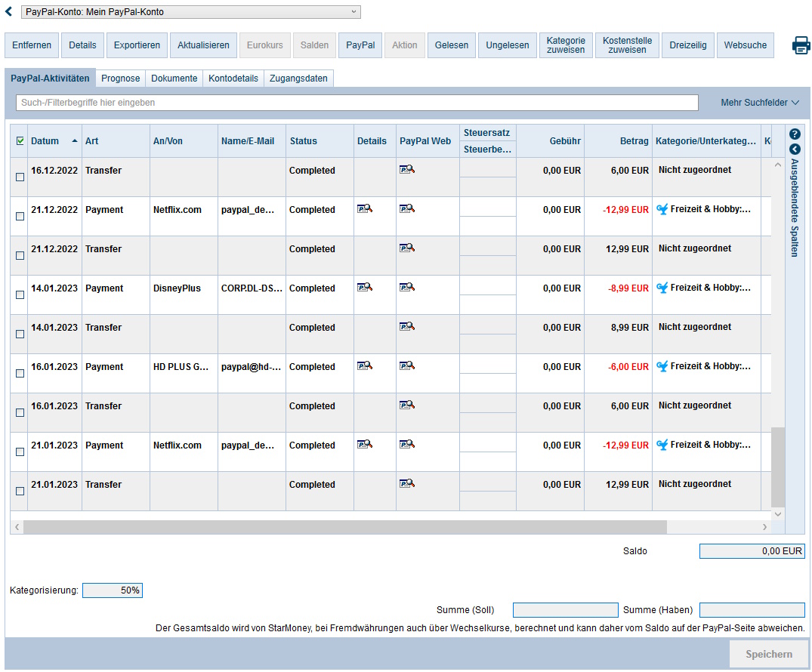
Task: Open PayPal Web icon for 21.01.2023 transfer
Action: [406, 484]
